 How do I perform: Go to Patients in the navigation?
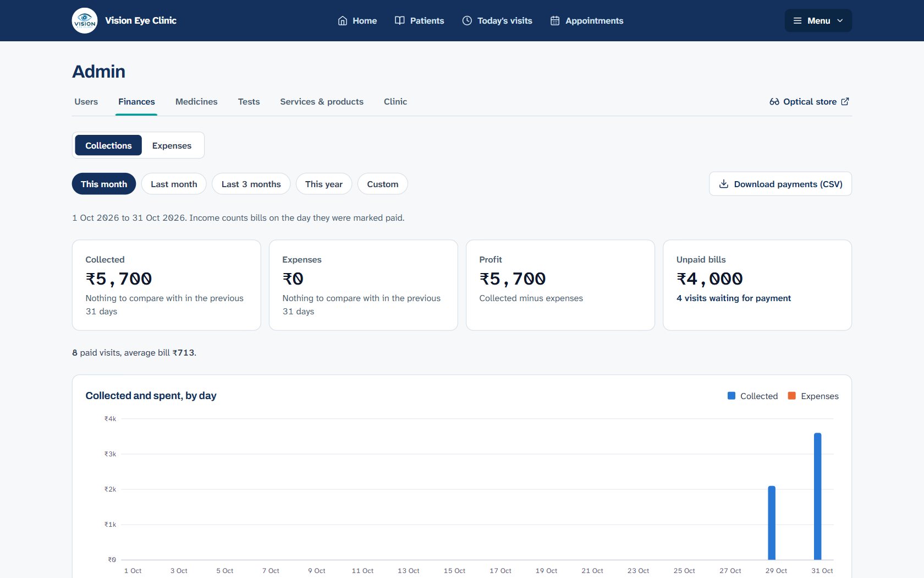point(420,20)
